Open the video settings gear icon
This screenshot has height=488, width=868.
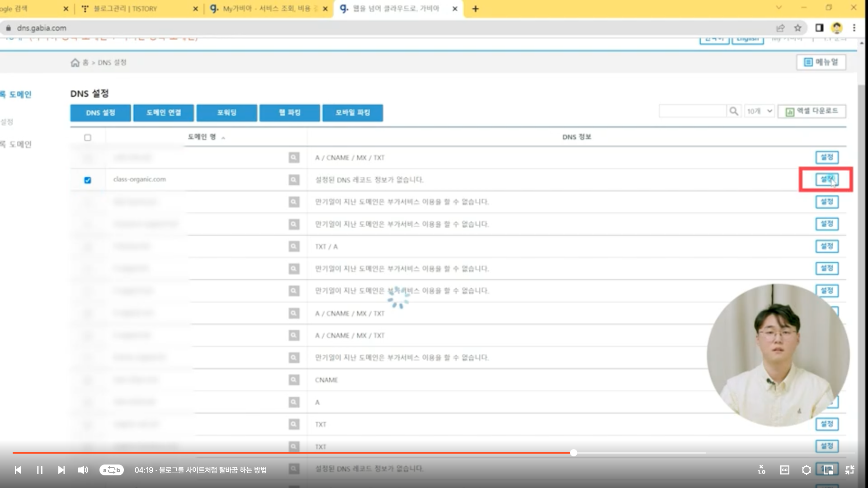coord(806,470)
